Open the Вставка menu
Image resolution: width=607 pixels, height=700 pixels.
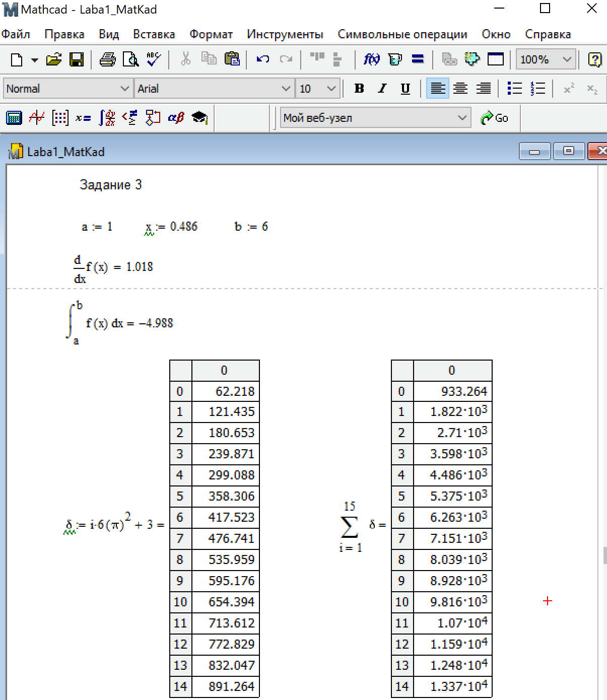tap(154, 34)
